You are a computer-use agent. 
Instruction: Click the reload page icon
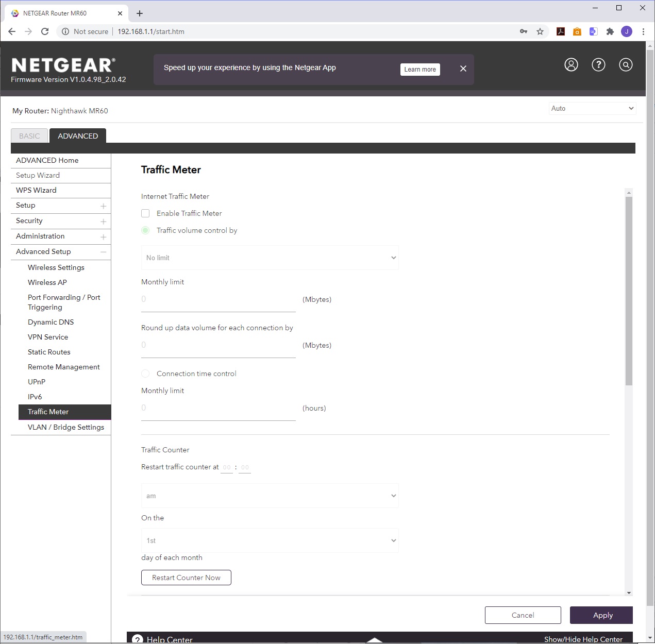pos(45,31)
